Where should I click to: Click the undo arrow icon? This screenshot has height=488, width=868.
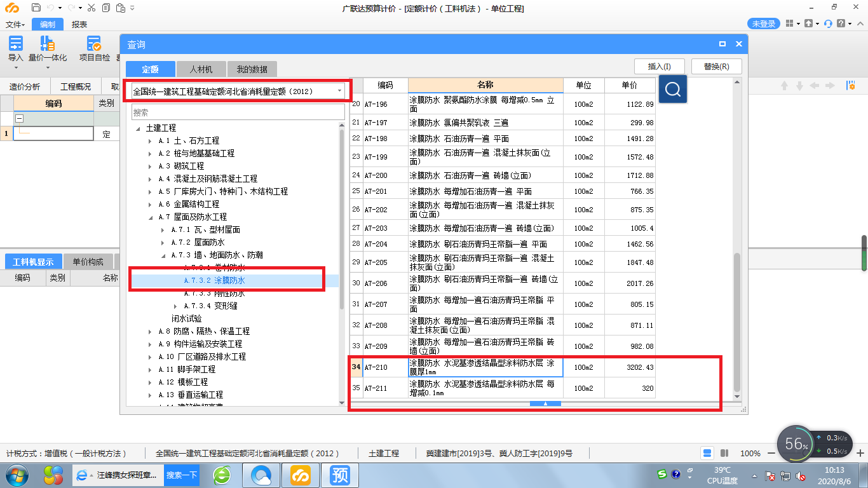point(51,8)
